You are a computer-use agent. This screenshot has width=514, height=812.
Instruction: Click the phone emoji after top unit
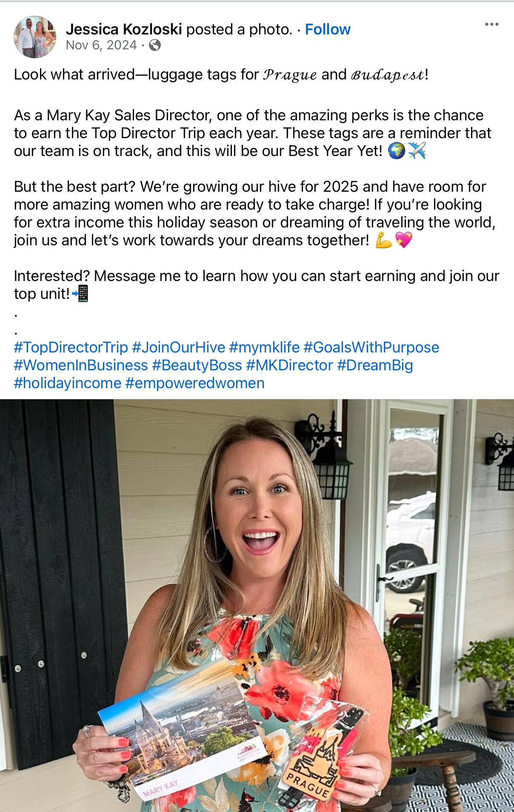(80, 293)
